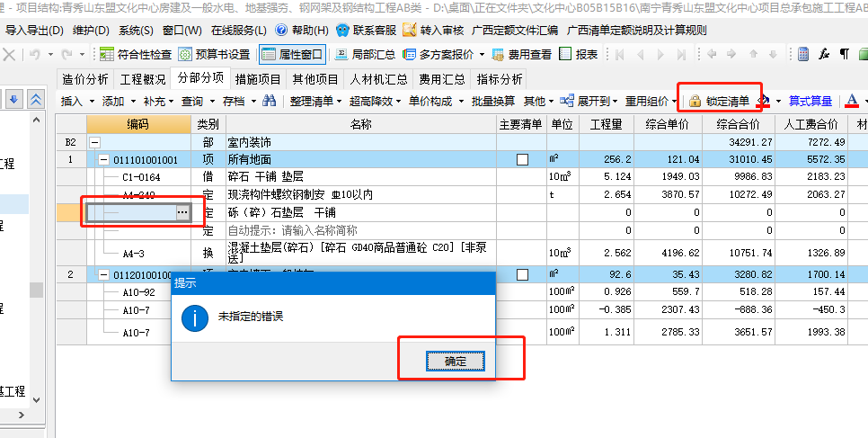Click the ellipsis button in code cell

tap(182, 212)
